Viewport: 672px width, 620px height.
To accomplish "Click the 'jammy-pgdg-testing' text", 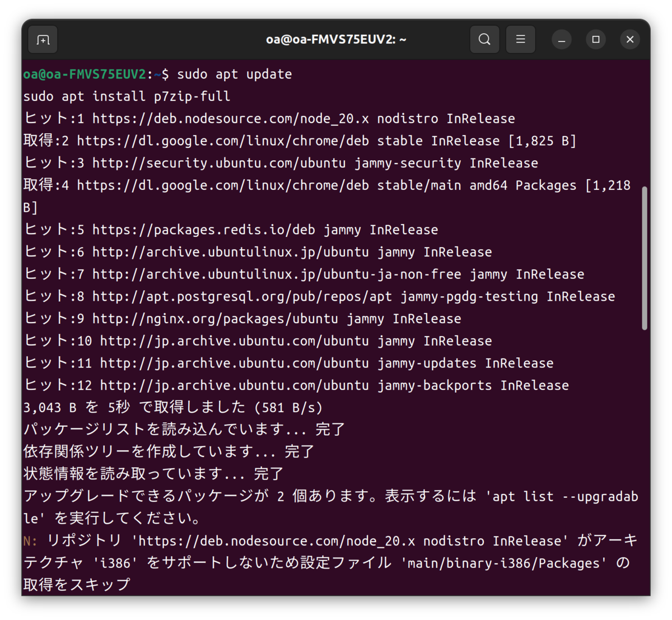I will point(469,297).
